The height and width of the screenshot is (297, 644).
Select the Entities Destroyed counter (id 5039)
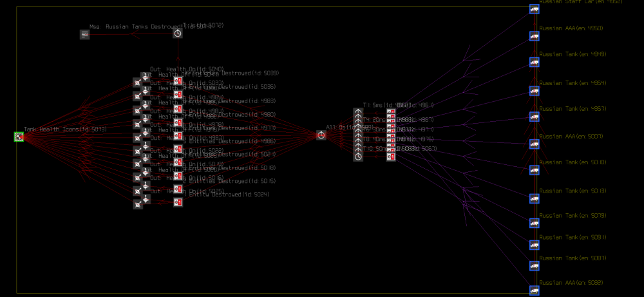tap(178, 81)
